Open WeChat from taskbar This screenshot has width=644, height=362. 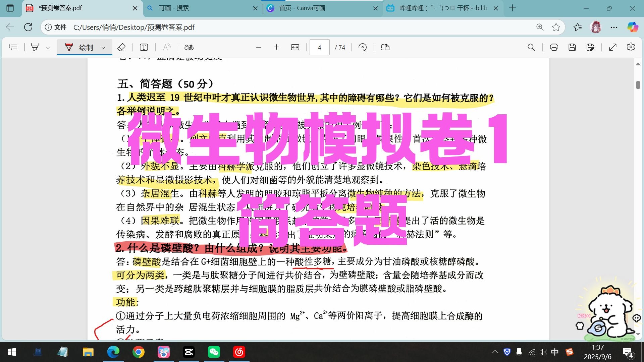point(214,352)
